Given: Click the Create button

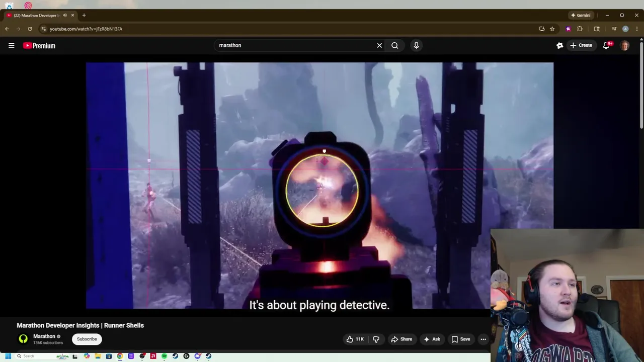Looking at the screenshot, I should pos(581,45).
